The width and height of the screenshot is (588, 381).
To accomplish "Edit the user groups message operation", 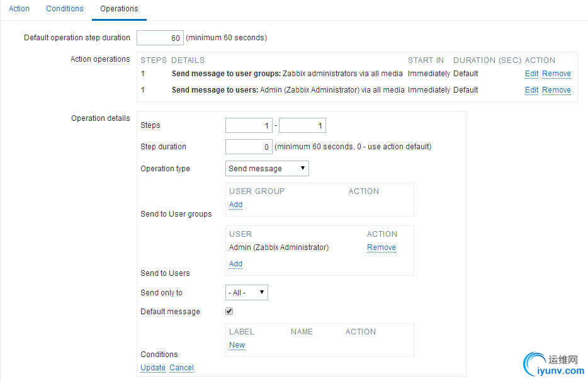I will 531,74.
